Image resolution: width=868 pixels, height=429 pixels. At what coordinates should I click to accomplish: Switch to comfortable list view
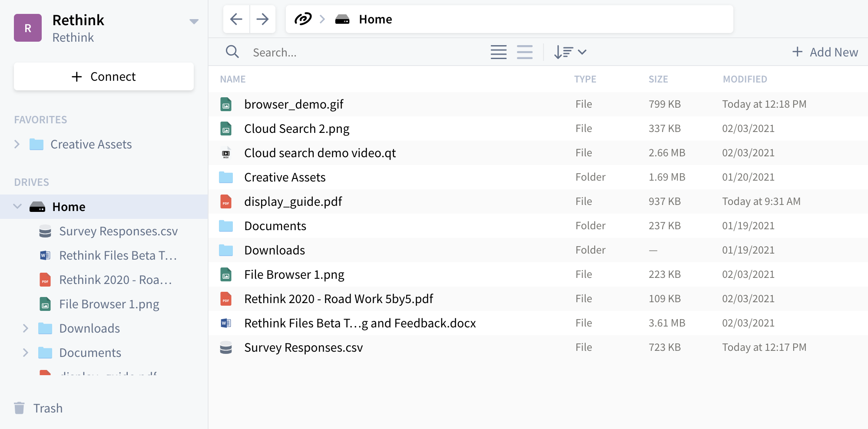coord(525,52)
